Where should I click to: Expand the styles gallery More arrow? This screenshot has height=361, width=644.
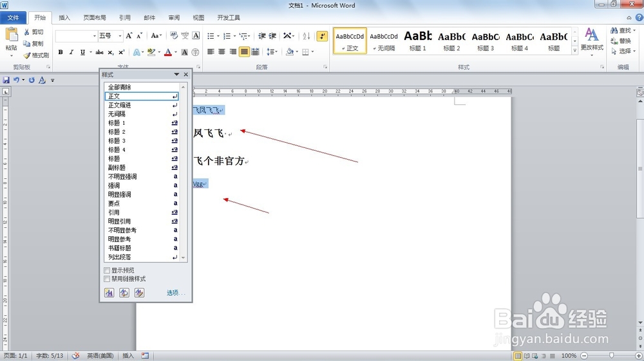click(574, 50)
